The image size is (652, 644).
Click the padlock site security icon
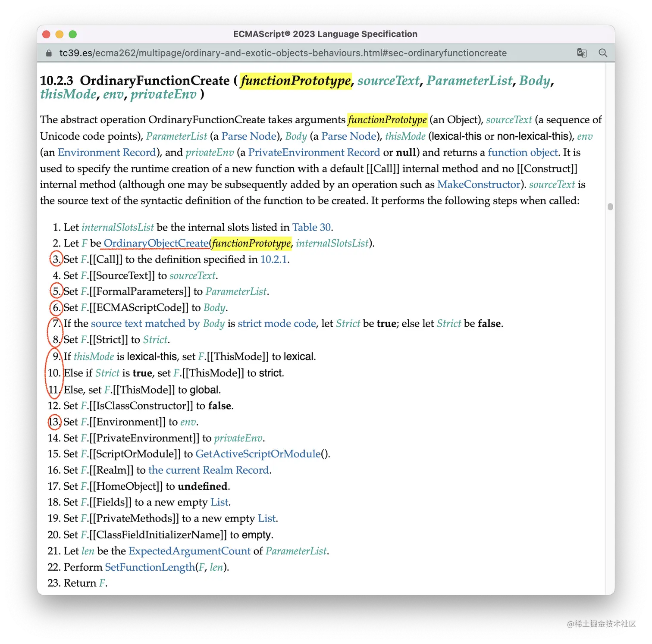tap(49, 53)
